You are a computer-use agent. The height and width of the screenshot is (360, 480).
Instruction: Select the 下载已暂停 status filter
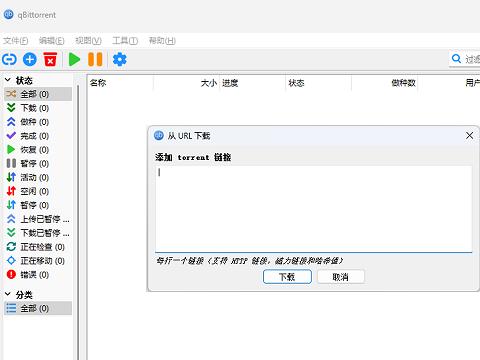(38, 233)
